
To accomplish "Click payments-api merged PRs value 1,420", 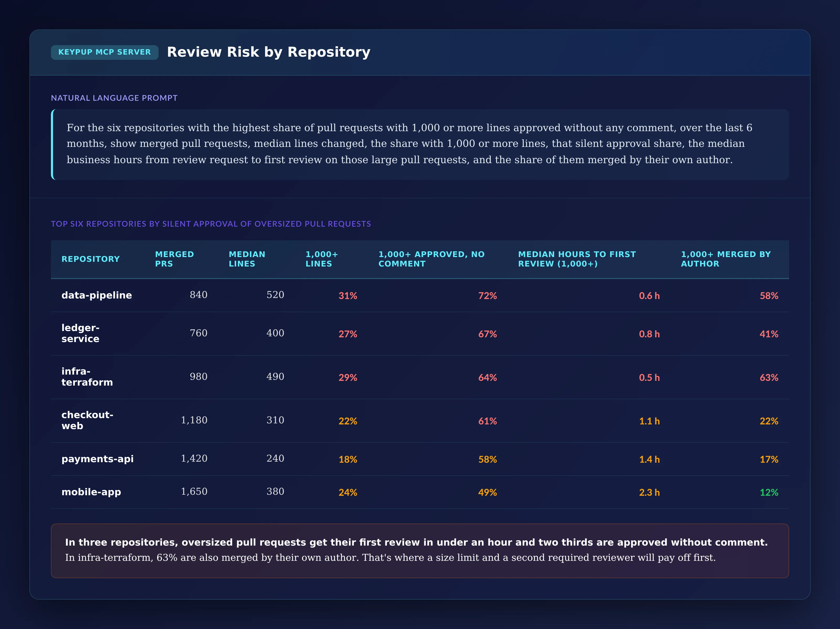I will click(194, 459).
